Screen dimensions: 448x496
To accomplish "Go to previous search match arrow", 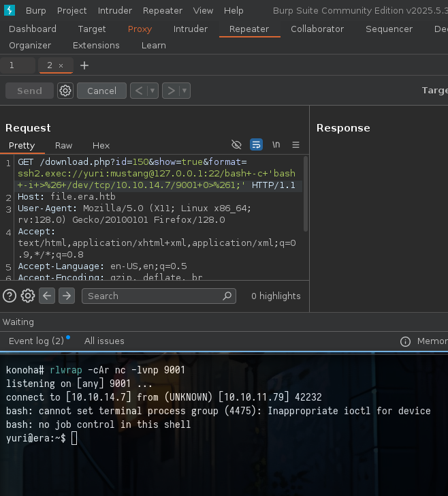I will point(47,296).
